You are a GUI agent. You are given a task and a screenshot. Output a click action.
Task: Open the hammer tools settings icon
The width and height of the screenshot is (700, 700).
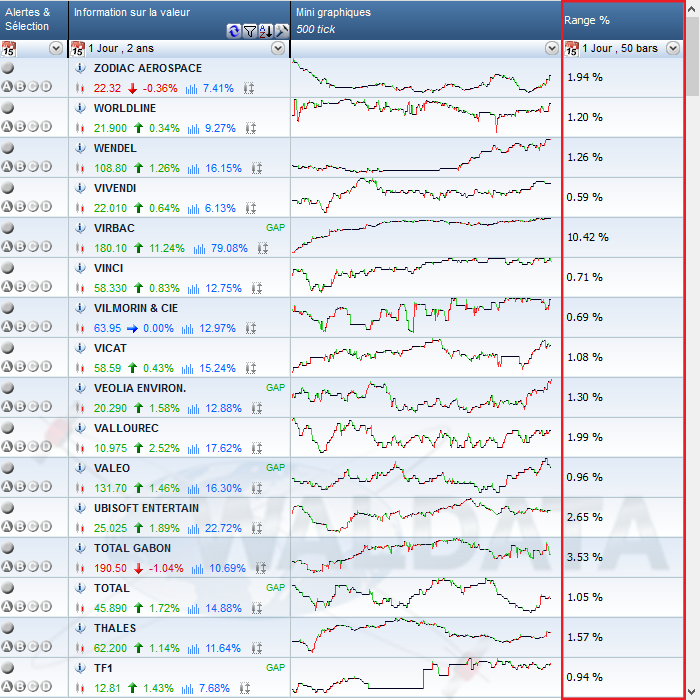[282, 31]
